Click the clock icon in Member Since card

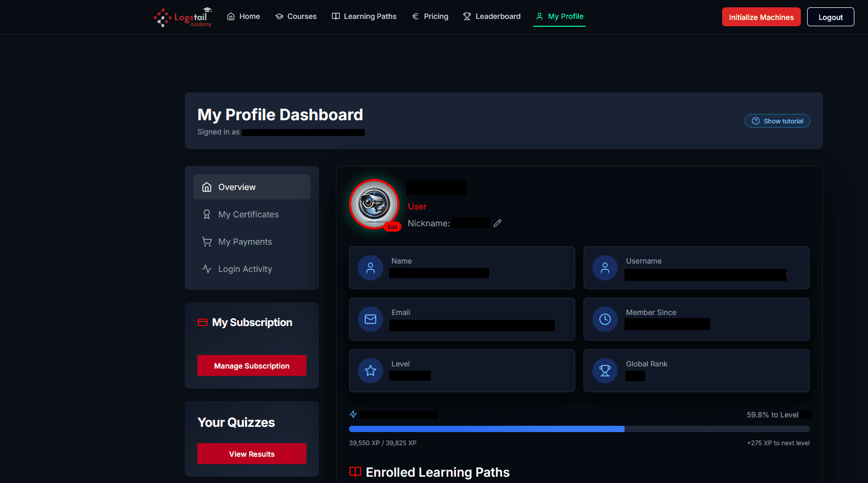605,319
